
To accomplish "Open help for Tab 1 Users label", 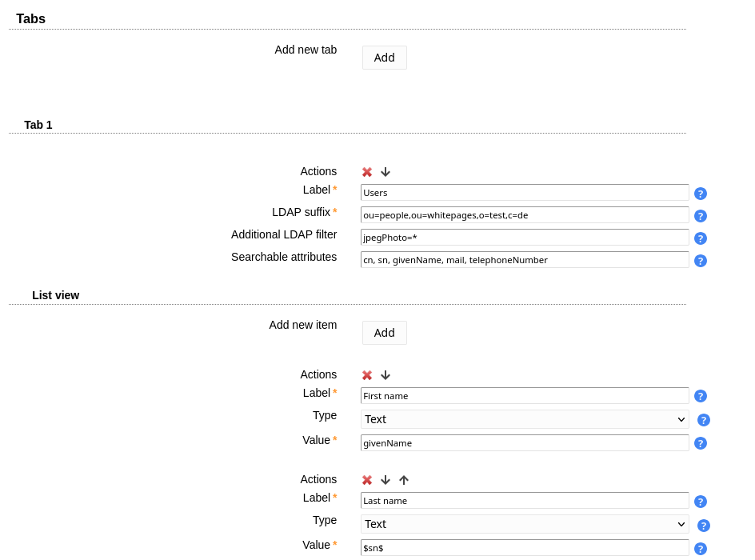I will (701, 194).
